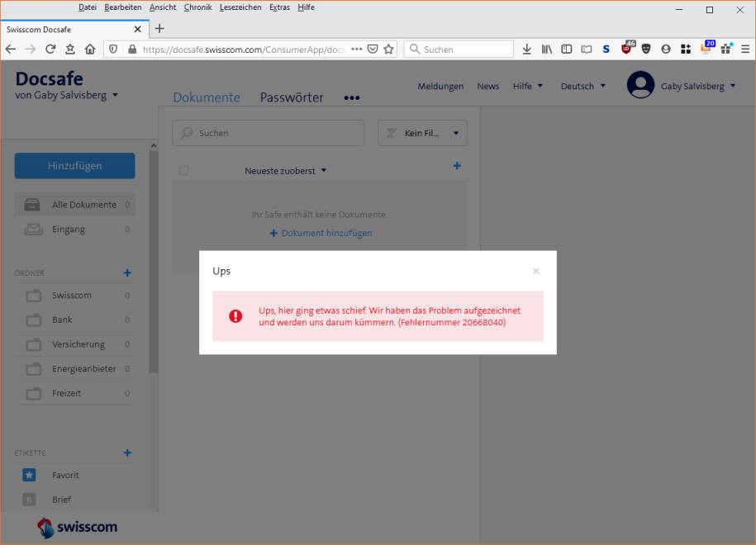Open the Bearbeiten menu
The image size is (756, 545).
point(123,7)
